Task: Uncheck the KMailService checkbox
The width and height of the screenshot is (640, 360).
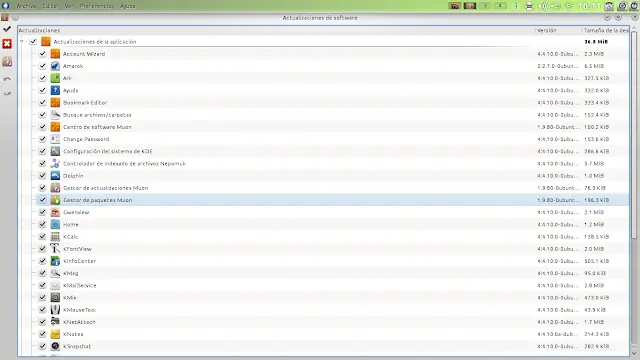Action: pos(42,285)
